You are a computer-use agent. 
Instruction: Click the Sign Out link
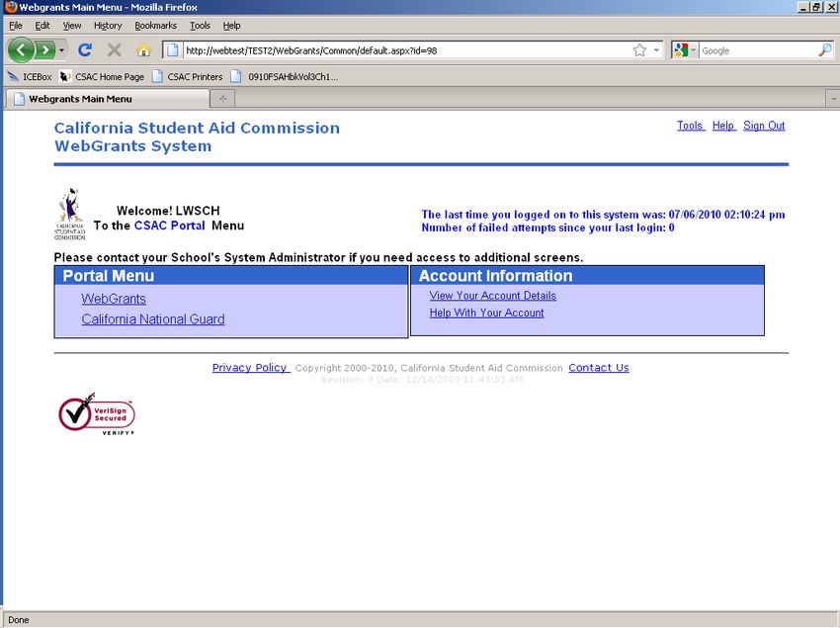pos(764,126)
